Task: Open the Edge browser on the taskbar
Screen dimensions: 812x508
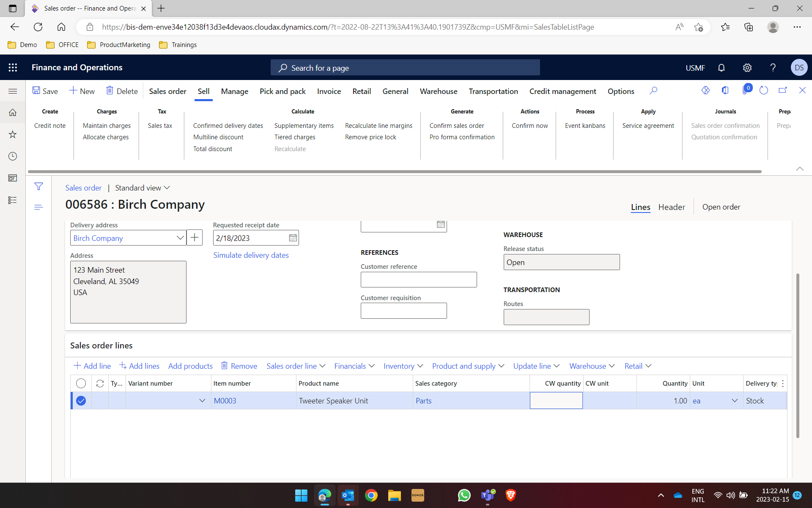Action: click(324, 495)
